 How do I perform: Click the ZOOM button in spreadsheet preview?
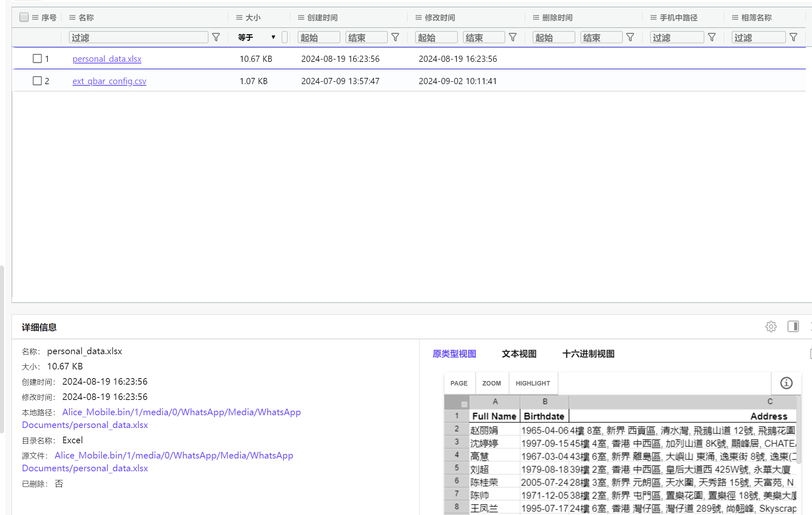pyautogui.click(x=492, y=383)
